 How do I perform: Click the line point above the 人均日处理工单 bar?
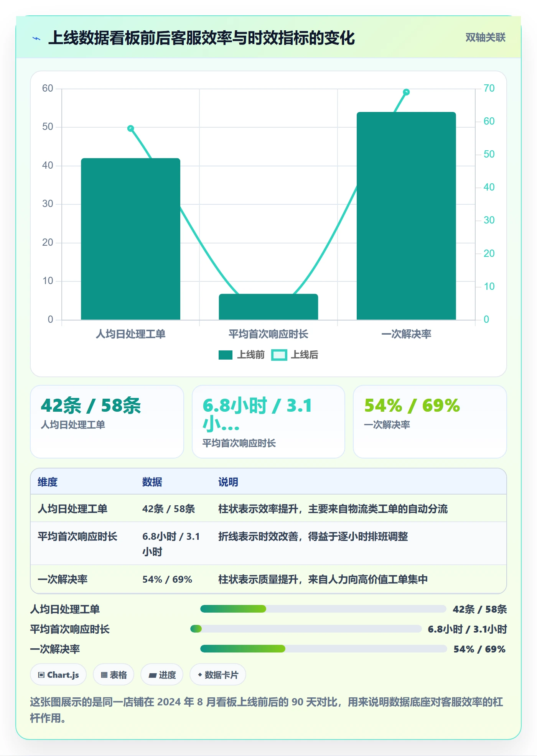click(130, 128)
